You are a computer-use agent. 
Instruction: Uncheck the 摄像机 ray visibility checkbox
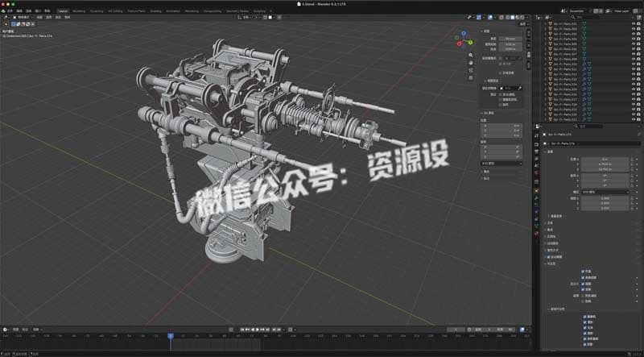(585, 317)
